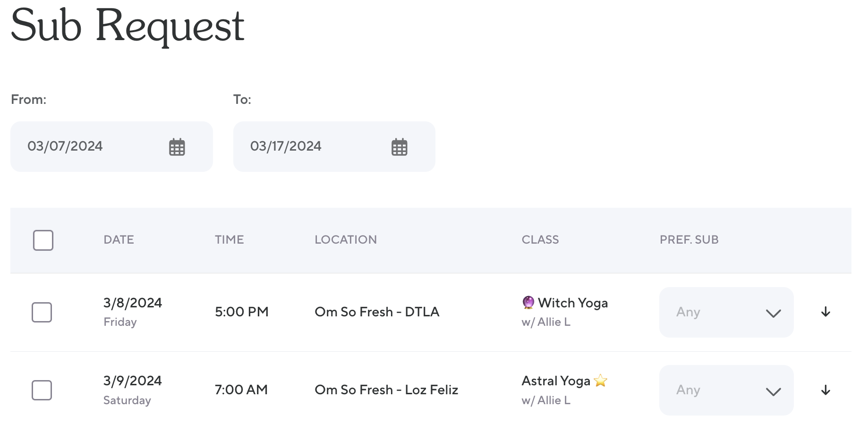Check the box for the 3/8/2024 class
Viewport: 868px width, 424px height.
tap(42, 313)
